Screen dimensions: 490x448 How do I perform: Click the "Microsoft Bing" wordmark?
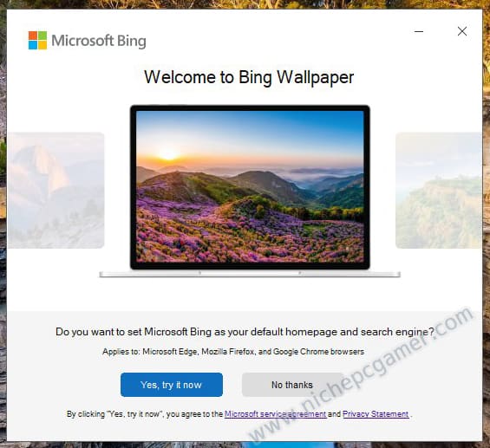click(x=99, y=41)
